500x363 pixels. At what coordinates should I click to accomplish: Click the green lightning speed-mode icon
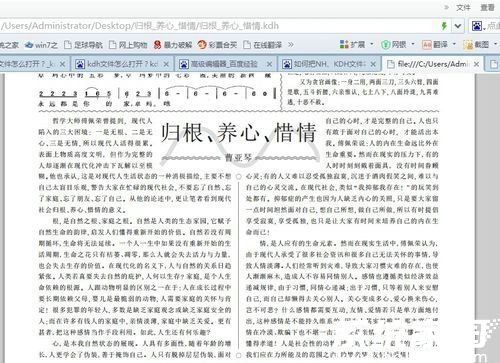pos(444,26)
